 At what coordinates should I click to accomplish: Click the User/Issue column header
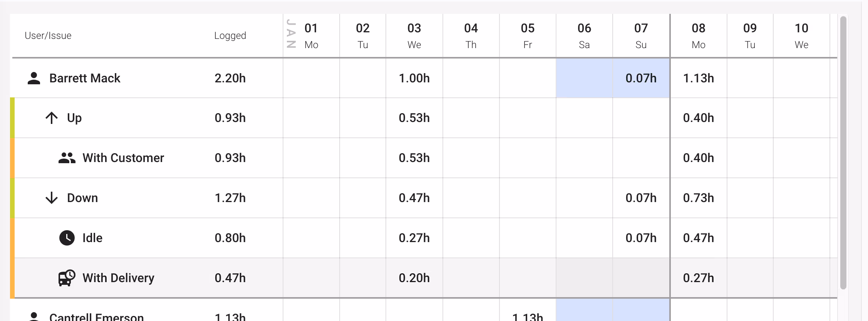[48, 36]
